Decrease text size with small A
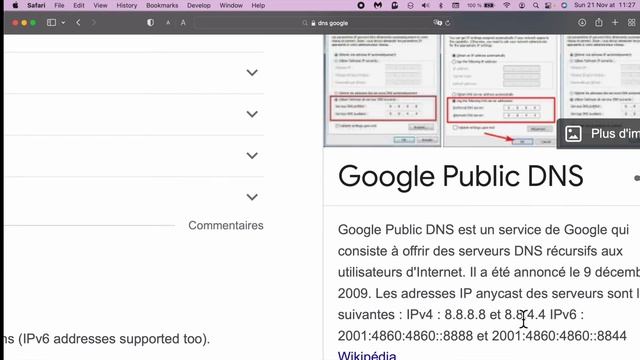Viewport: 640px width, 360px height. (168, 23)
